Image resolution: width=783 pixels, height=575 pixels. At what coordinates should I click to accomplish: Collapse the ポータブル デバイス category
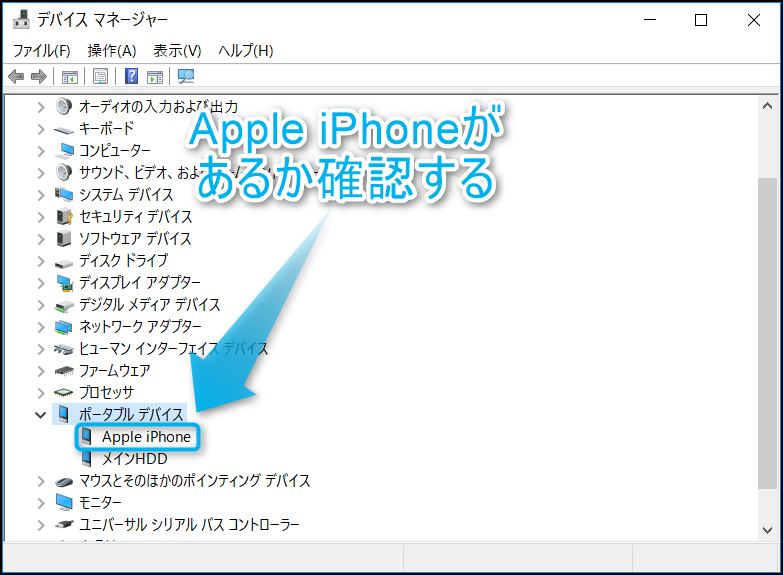click(41, 414)
